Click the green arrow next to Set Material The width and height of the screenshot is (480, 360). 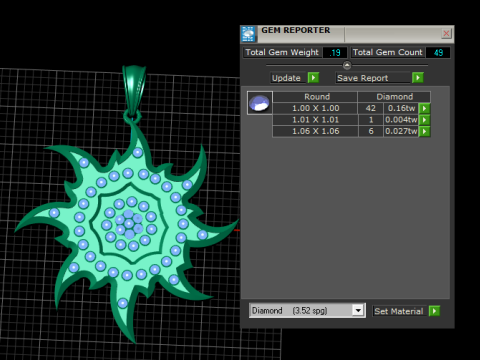[434, 311]
